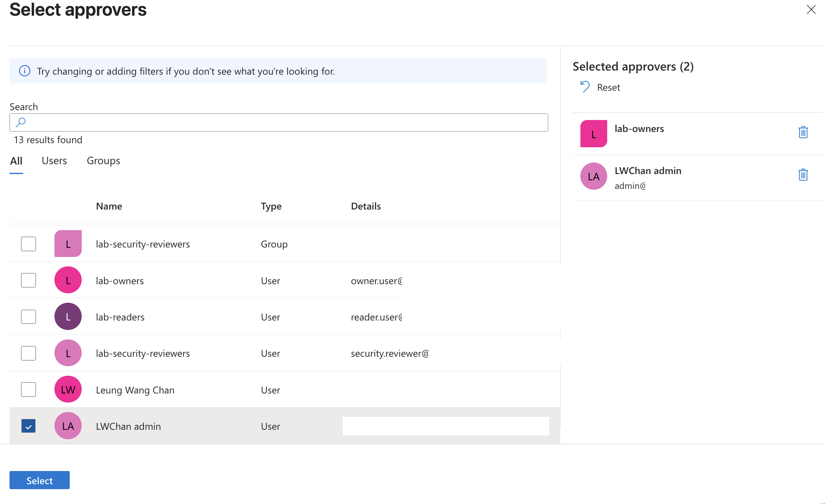
Task: Click the LW avatar for Leung Wang Chan
Action: (x=68, y=389)
